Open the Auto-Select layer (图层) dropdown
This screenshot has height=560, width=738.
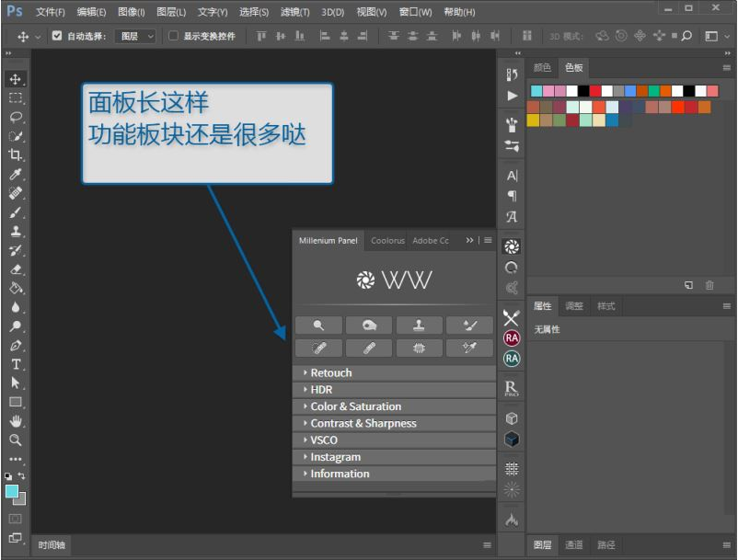(135, 36)
